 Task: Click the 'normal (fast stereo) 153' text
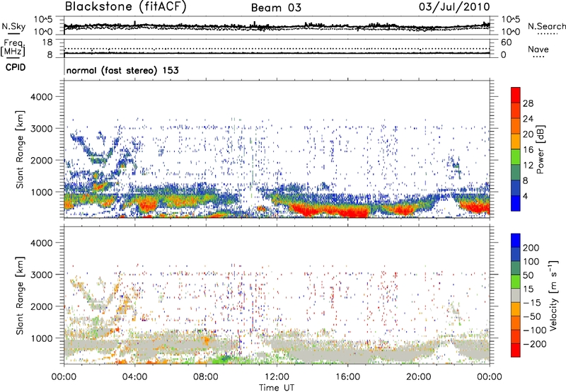[x=122, y=70]
